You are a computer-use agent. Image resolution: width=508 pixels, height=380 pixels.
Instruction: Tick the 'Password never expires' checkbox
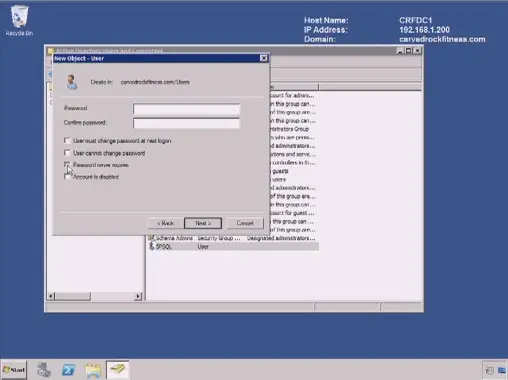[x=67, y=165]
